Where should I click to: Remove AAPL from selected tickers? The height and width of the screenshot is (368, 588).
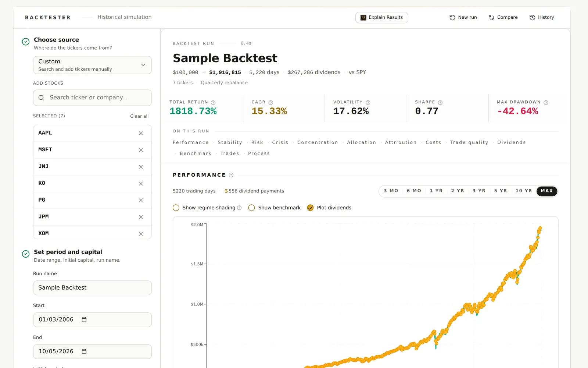coord(141,133)
